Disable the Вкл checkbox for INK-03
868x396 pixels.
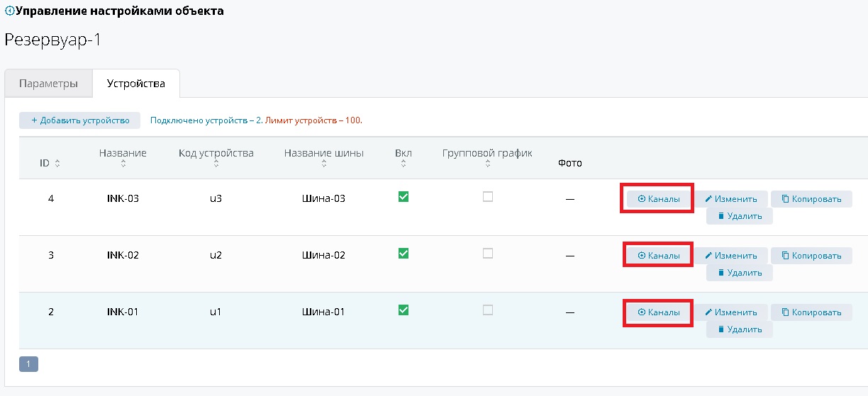[404, 197]
